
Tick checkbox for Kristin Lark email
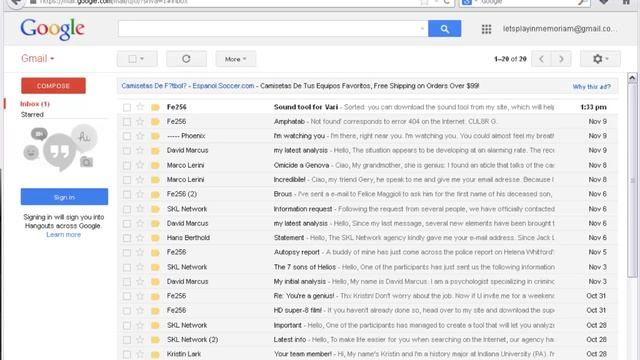coord(127,354)
